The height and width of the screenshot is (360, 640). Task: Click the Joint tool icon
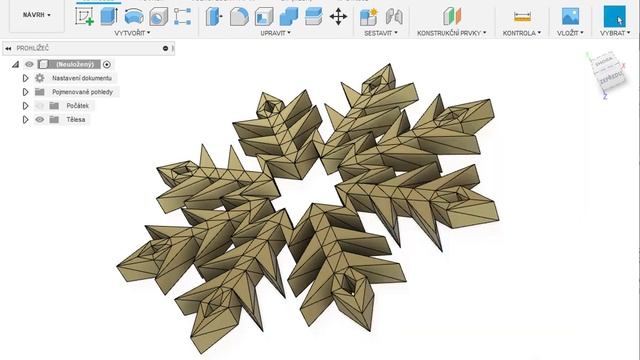tap(394, 17)
